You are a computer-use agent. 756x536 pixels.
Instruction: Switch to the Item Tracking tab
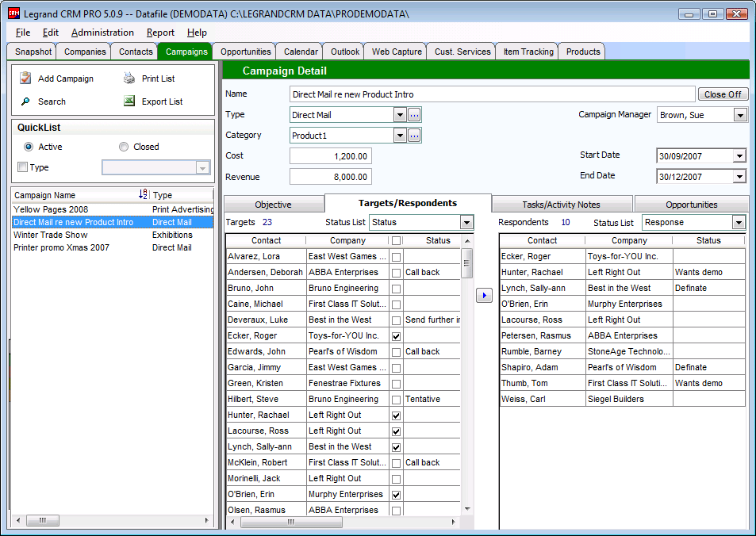pos(528,52)
